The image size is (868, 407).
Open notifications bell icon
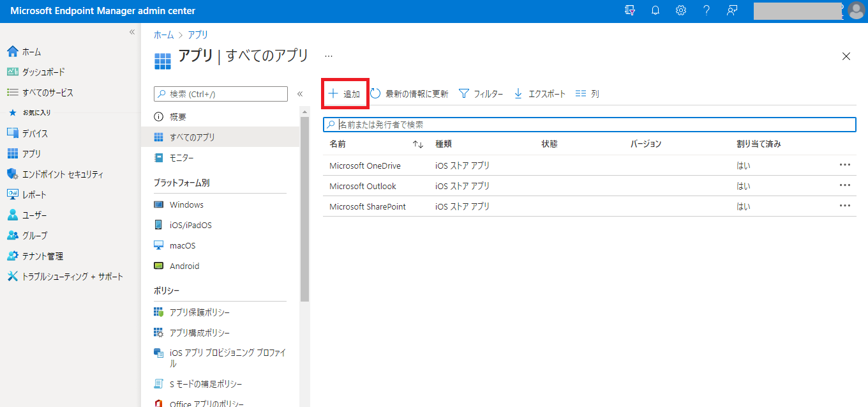655,11
